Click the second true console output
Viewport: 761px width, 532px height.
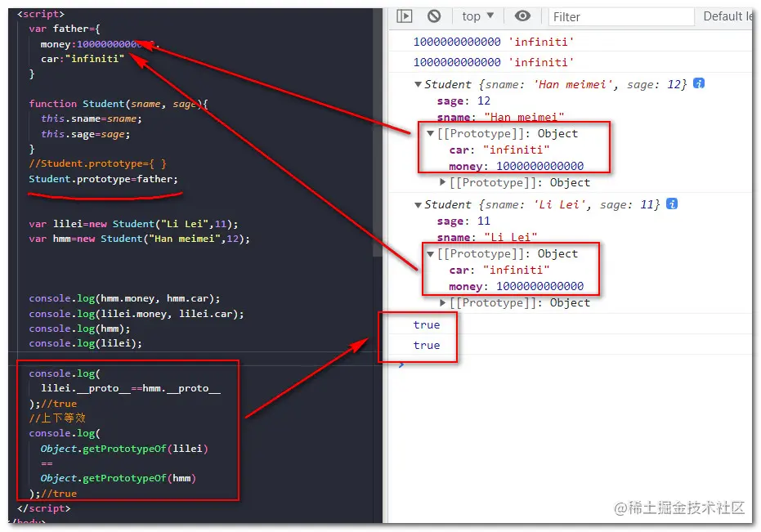click(427, 346)
